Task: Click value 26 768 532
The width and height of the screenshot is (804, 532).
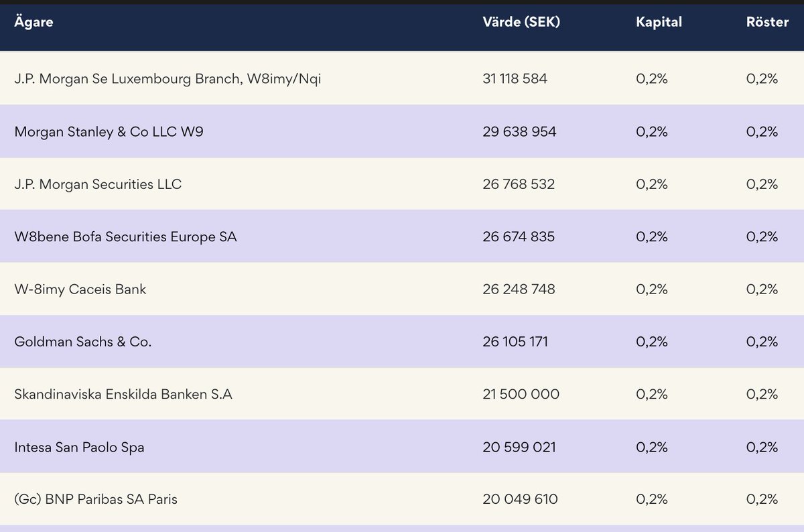Action: [519, 184]
